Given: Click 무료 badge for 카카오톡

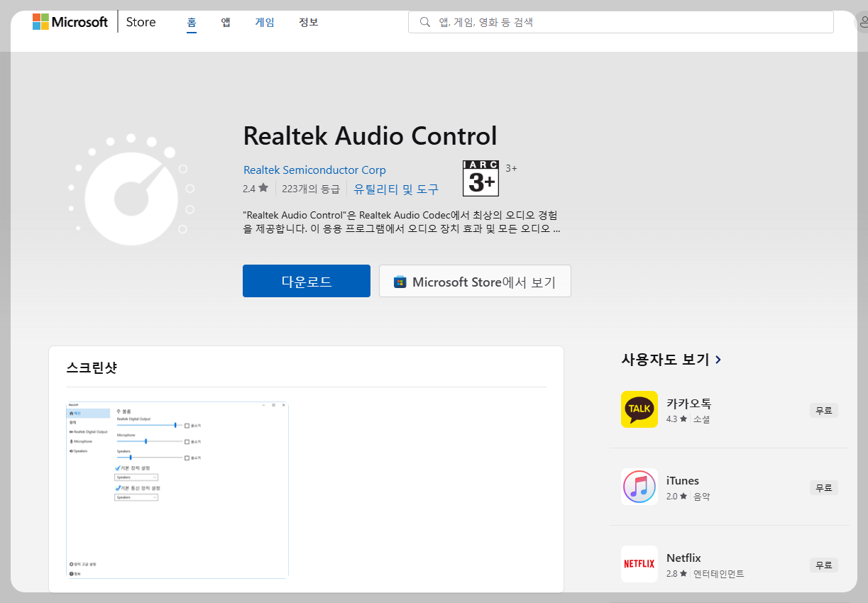Looking at the screenshot, I should tap(823, 410).
